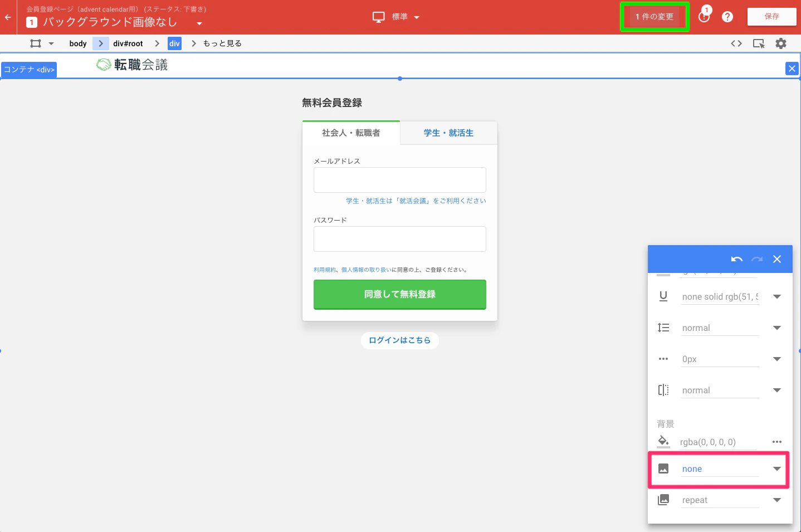Expand the background repeat dropdown

(x=777, y=500)
